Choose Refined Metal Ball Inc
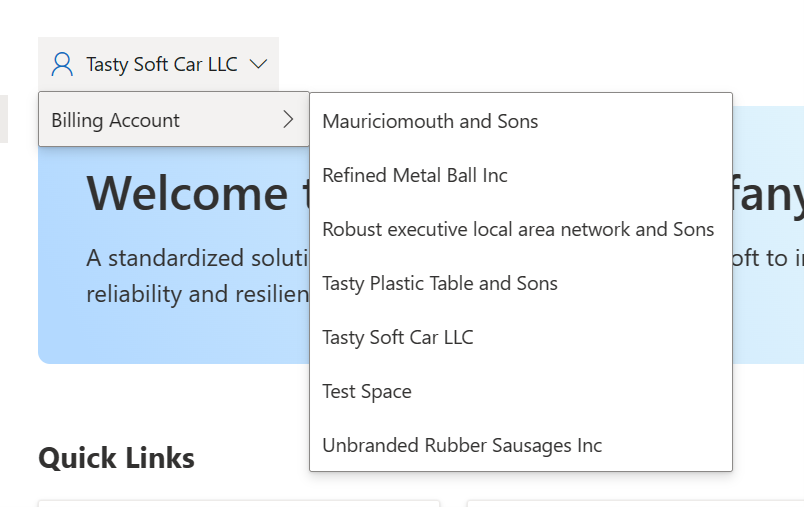Screen dimensions: 804x507 pos(521,175)
